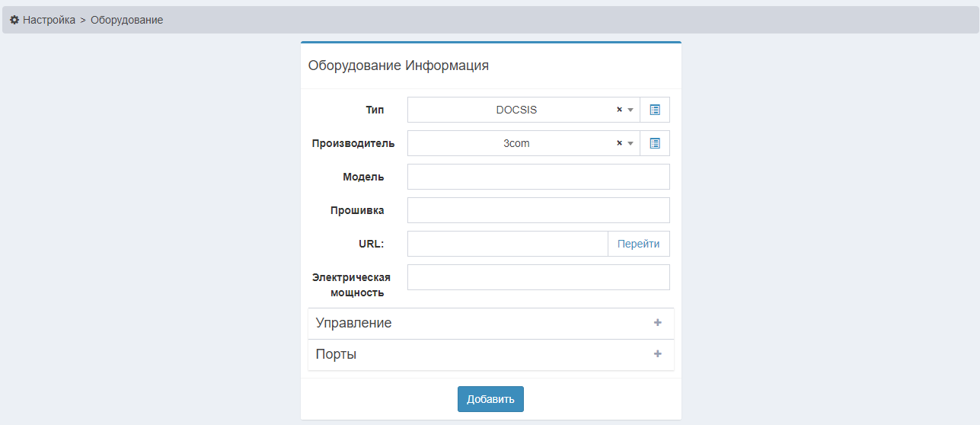The width and height of the screenshot is (980, 425).
Task: Open the Настройка breadcrumb link
Action: (49, 20)
